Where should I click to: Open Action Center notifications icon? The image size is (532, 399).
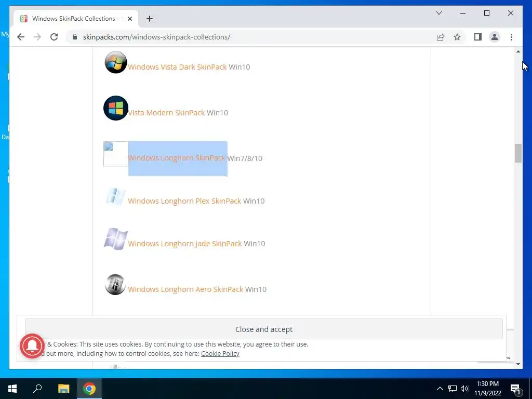click(515, 389)
